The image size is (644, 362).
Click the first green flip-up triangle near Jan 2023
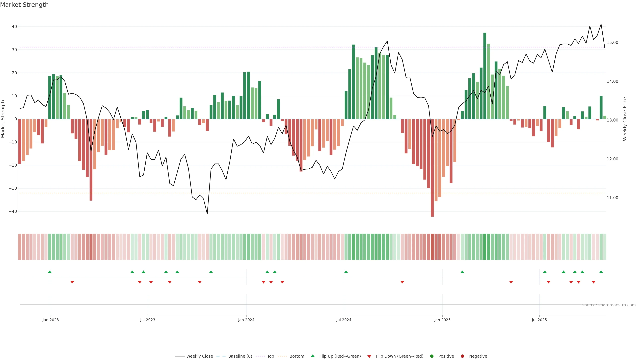click(x=50, y=272)
